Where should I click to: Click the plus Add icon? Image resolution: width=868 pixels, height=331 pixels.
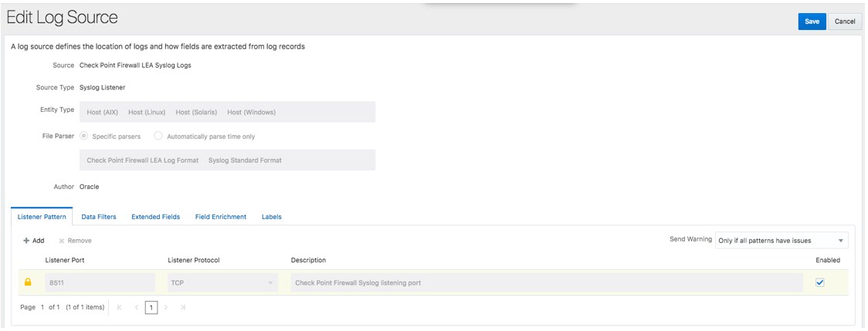26,241
